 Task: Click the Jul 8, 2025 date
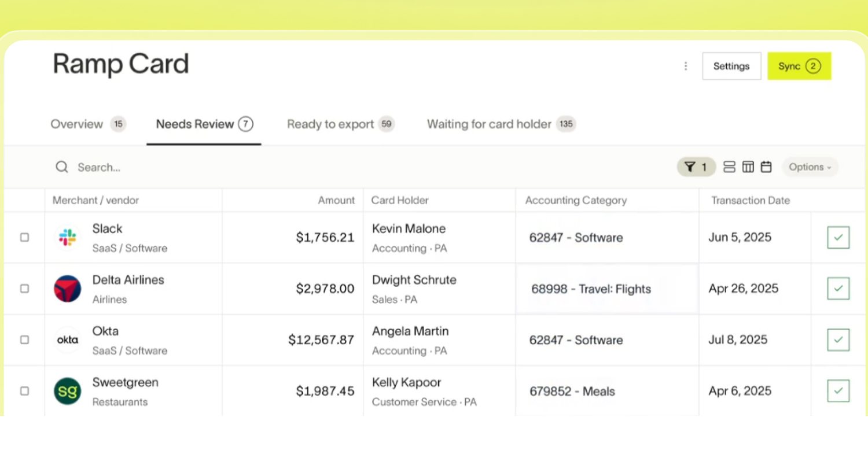tap(738, 340)
